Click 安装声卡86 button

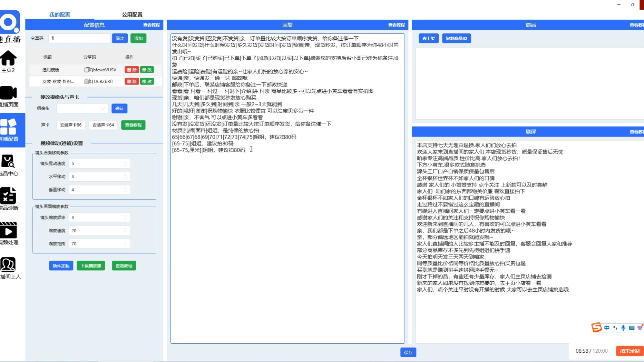click(x=71, y=125)
